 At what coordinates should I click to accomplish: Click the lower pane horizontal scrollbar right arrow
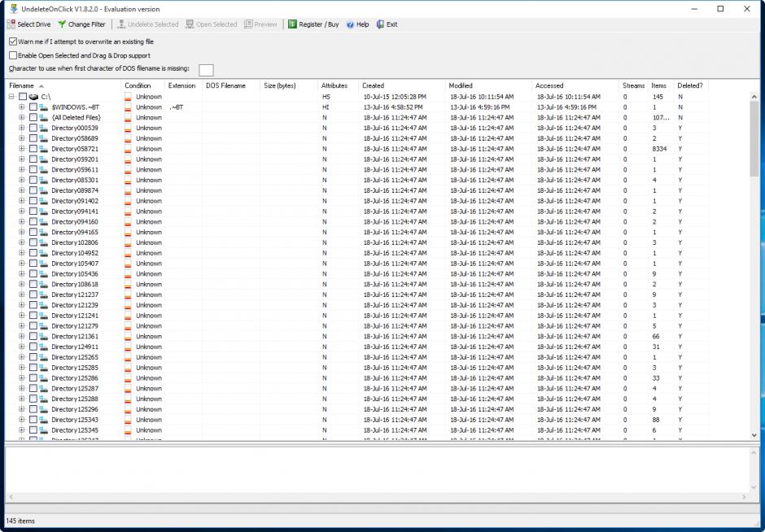click(x=744, y=497)
